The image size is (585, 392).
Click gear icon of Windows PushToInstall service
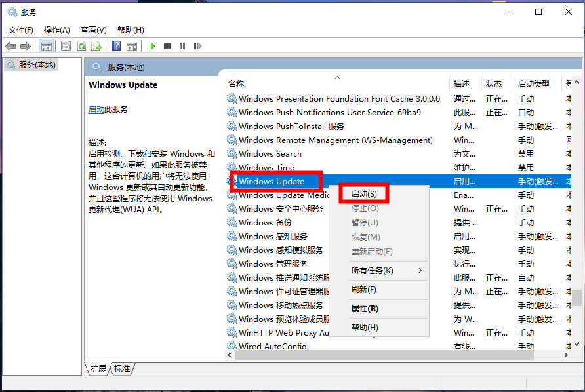(x=232, y=126)
